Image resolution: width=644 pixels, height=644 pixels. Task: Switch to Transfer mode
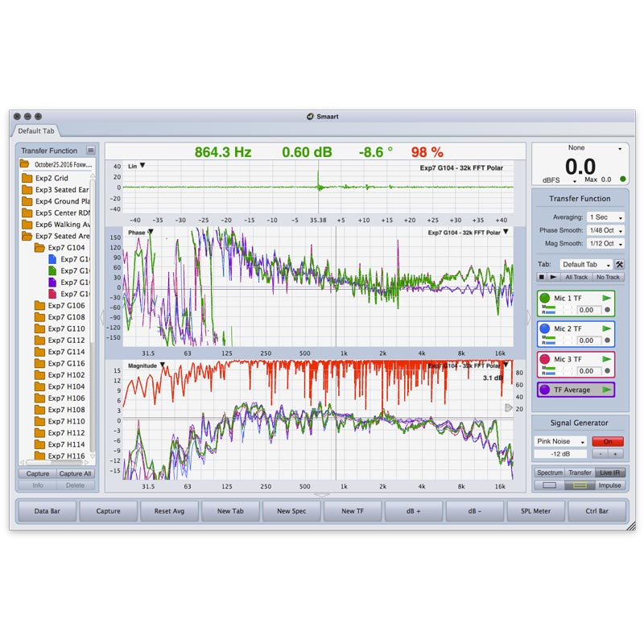point(580,473)
